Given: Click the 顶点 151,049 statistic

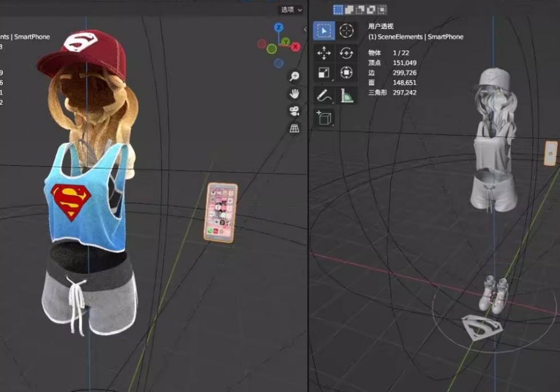Looking at the screenshot, I should (x=393, y=63).
